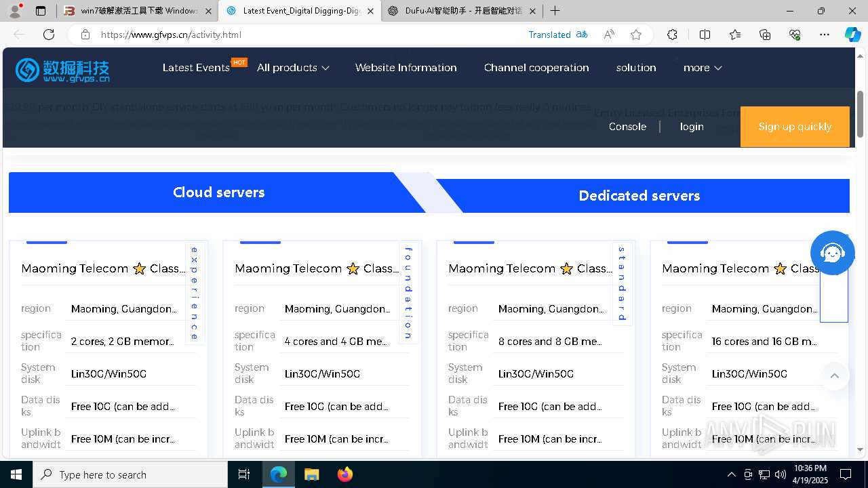Open Browser essentials heart icon
The image size is (868, 488).
[x=795, y=35]
